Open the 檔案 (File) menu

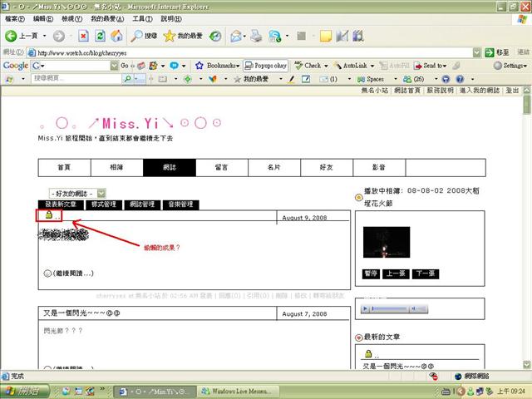[x=15, y=18]
